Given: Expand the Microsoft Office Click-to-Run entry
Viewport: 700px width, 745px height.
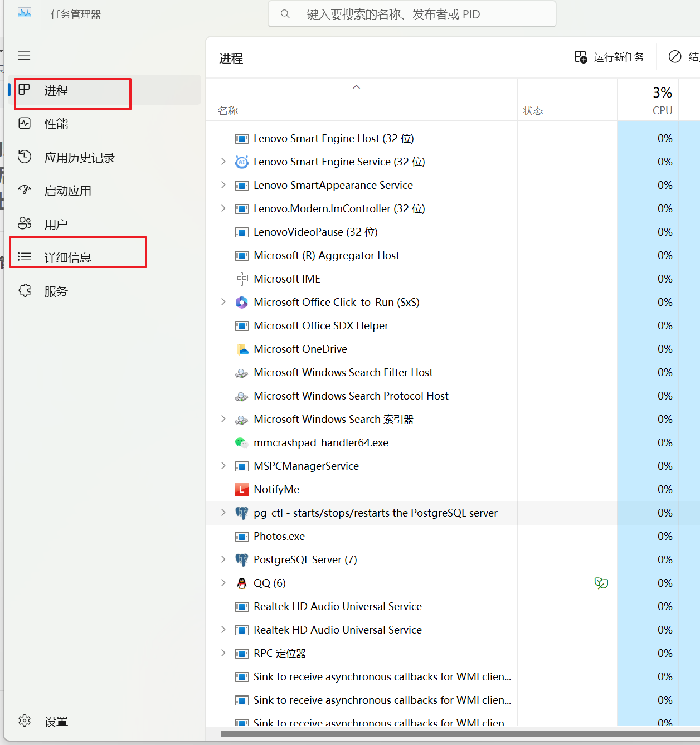Looking at the screenshot, I should click(223, 302).
